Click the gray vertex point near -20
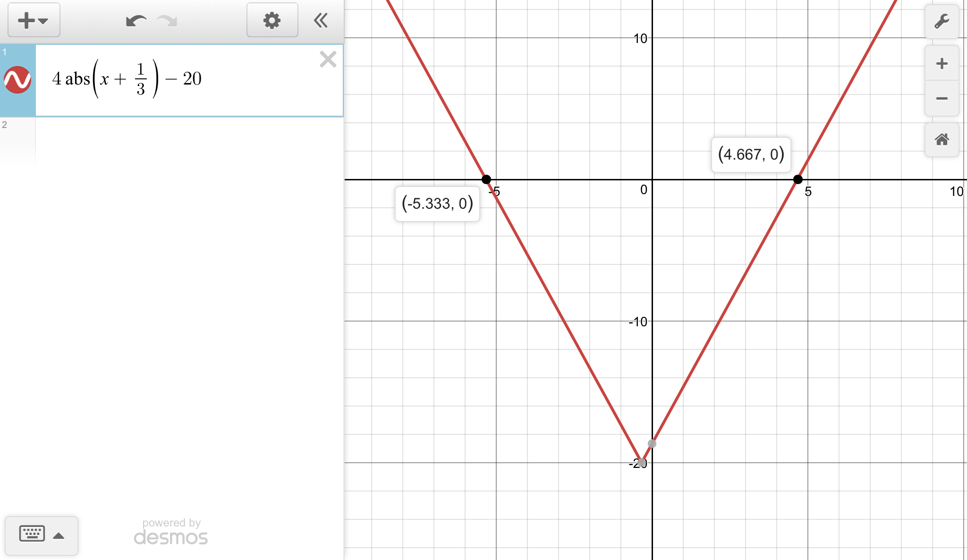The height and width of the screenshot is (560, 967). [x=642, y=462]
